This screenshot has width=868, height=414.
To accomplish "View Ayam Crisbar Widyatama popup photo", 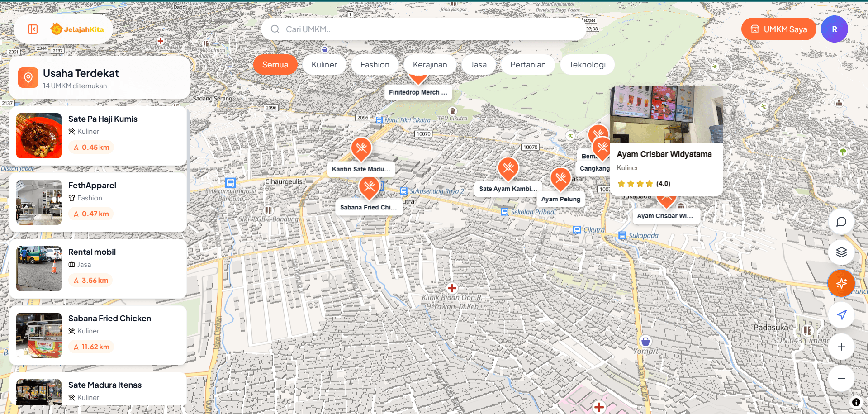I will [666, 114].
